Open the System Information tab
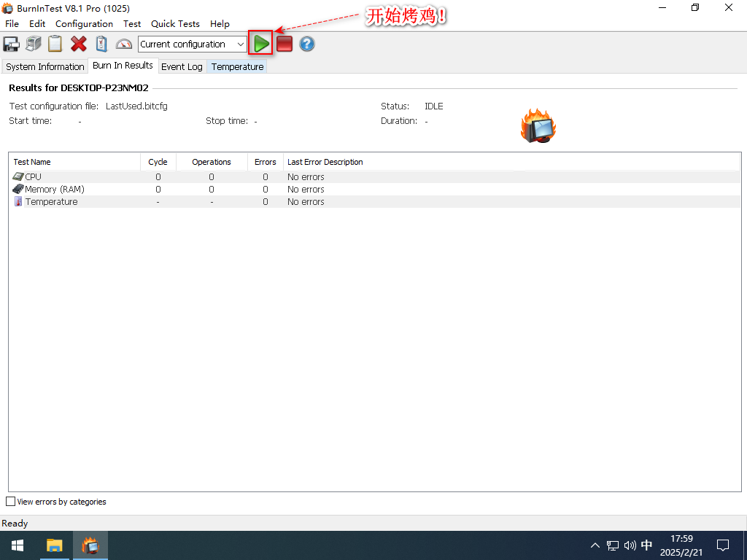This screenshot has width=747, height=560. (44, 66)
